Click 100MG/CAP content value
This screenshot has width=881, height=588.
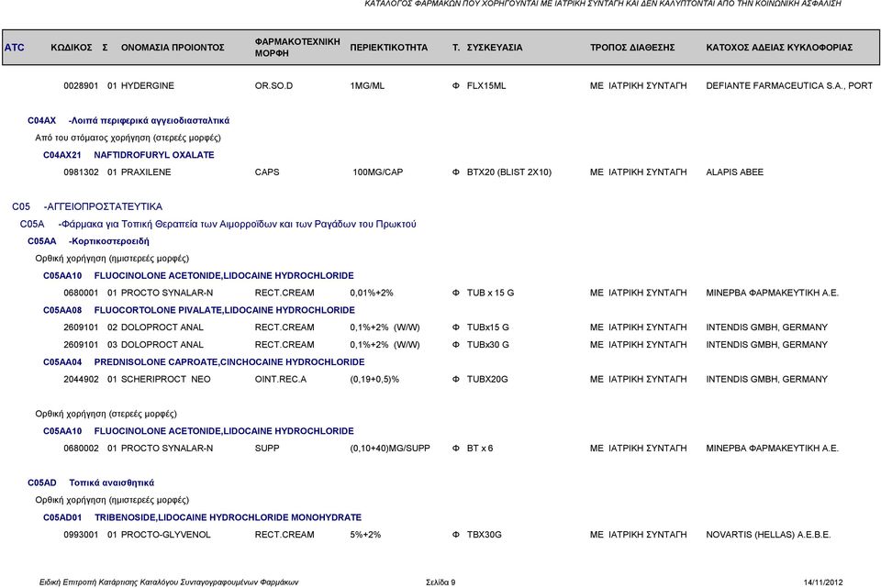click(377, 172)
